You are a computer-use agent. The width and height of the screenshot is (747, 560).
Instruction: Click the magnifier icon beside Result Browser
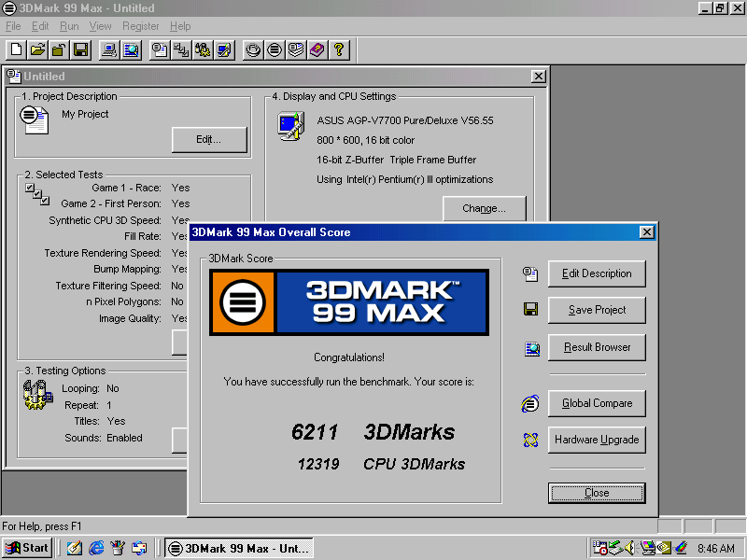click(532, 349)
